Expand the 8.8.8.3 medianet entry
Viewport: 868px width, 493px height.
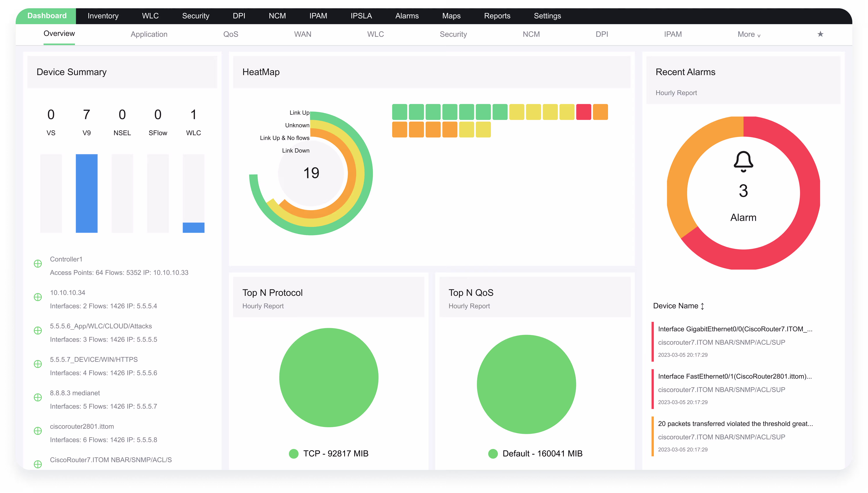click(x=38, y=397)
